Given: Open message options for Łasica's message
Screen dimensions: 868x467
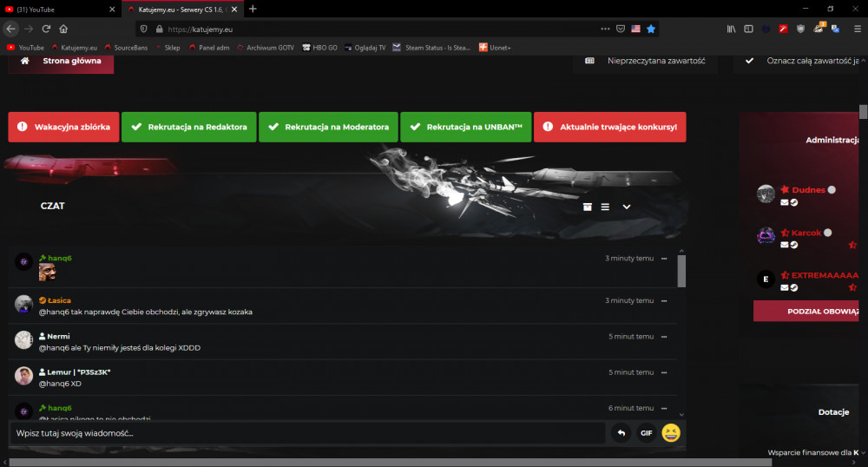Looking at the screenshot, I should pos(664,301).
